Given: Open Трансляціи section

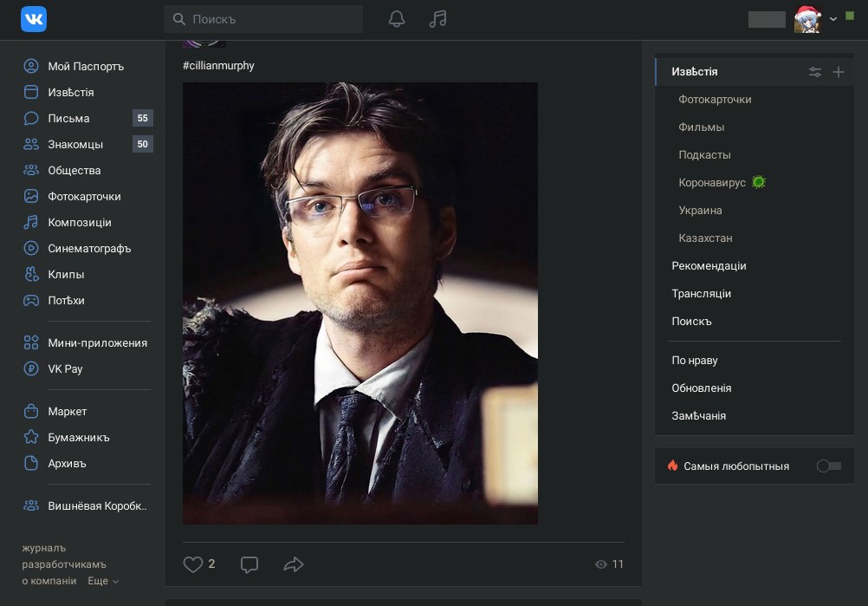Looking at the screenshot, I should pyautogui.click(x=701, y=294).
